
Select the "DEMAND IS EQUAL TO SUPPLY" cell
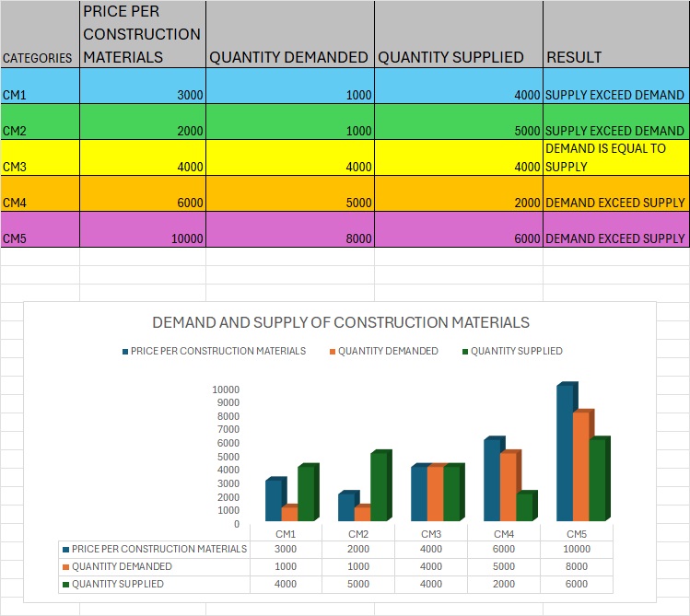615,158
